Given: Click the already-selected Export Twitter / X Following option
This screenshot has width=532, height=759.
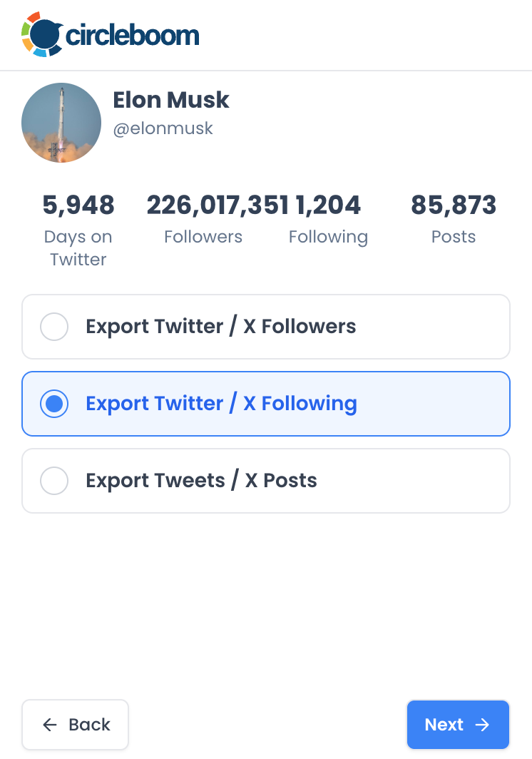Looking at the screenshot, I should tap(265, 404).
